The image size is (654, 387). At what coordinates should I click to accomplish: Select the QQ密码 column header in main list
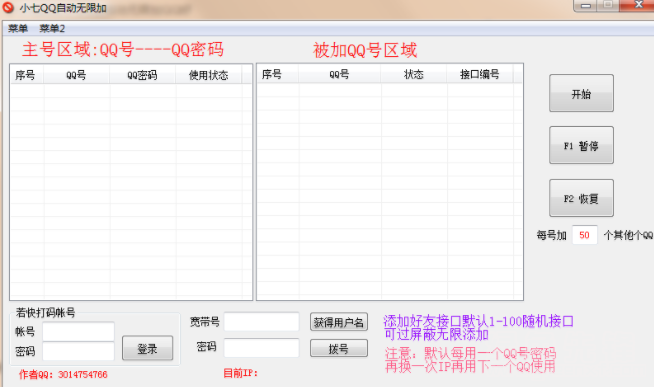143,75
